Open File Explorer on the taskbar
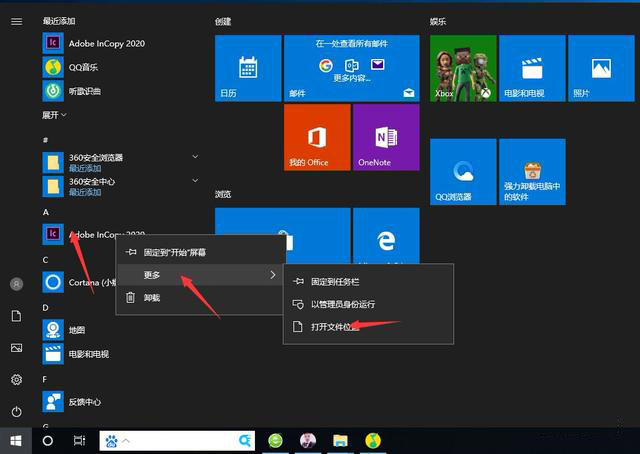The height and width of the screenshot is (454, 640). click(x=340, y=441)
